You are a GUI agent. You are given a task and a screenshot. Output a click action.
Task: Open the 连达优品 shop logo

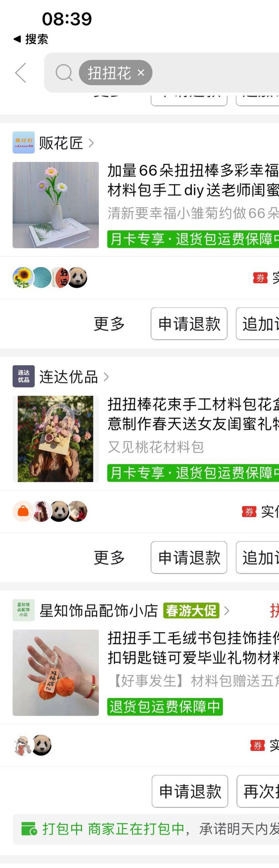23,376
